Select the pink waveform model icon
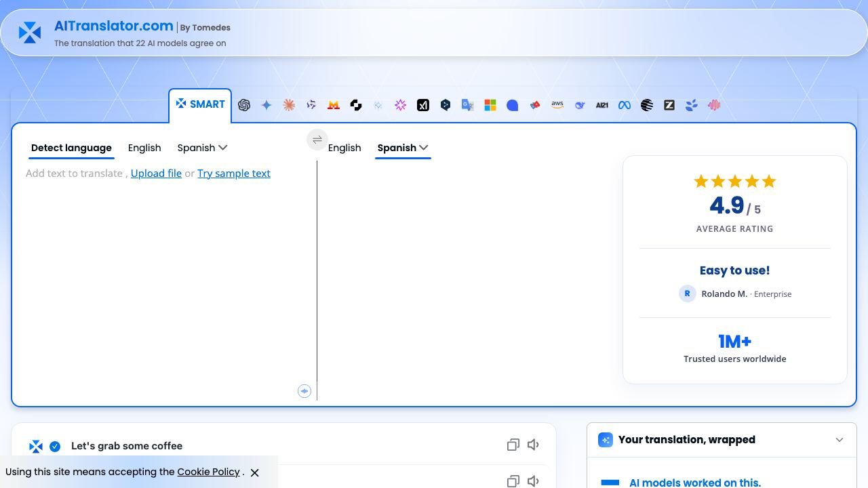 click(714, 105)
